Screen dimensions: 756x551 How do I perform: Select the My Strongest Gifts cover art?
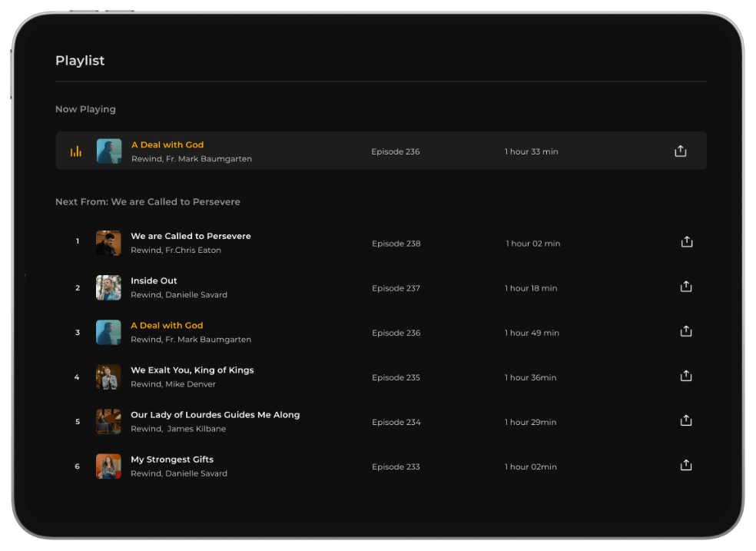pos(108,466)
